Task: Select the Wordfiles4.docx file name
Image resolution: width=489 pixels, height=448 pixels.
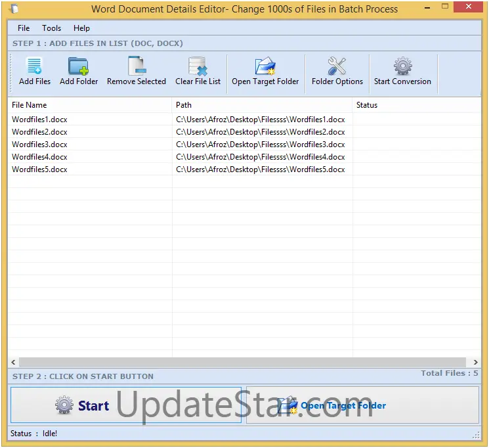Action: pyautogui.click(x=39, y=157)
